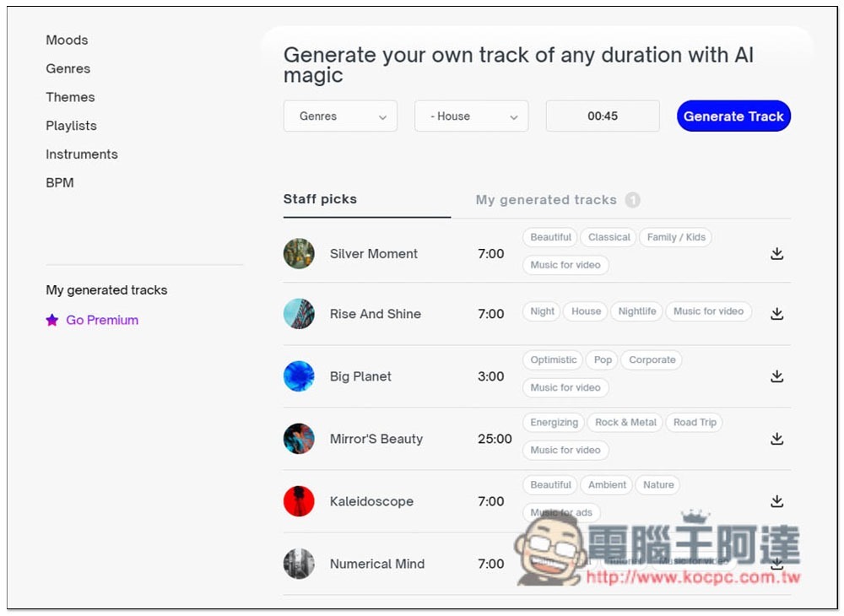The image size is (844, 616).
Task: Play Big Planet via its blue cover thumbnail
Action: point(299,376)
